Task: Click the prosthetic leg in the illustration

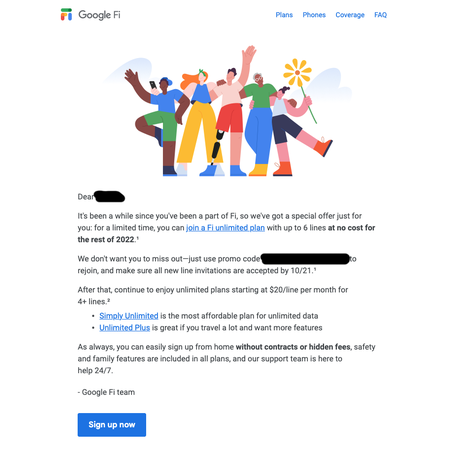Action: [217, 147]
